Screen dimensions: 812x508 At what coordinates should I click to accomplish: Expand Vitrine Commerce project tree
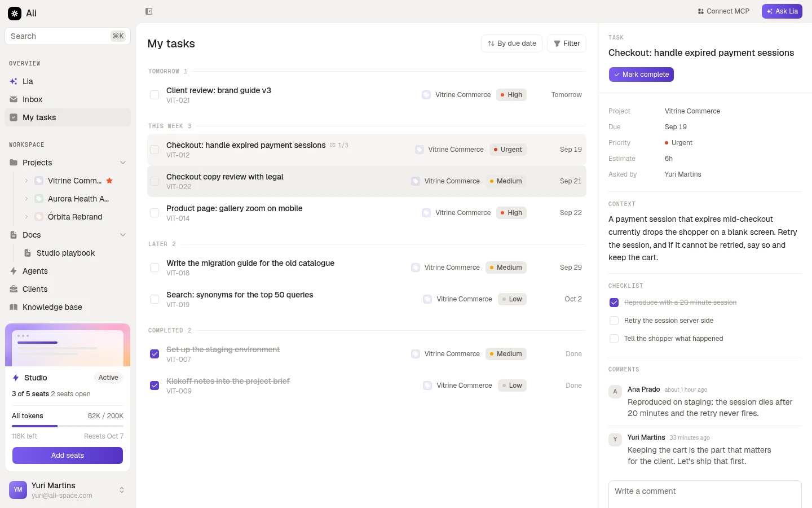click(x=26, y=181)
